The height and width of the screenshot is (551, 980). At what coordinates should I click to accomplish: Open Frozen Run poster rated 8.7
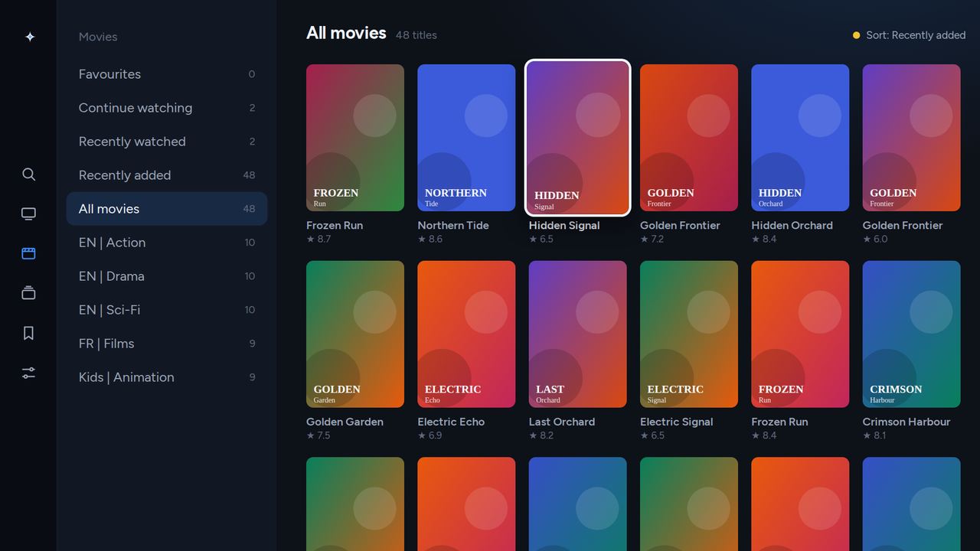[x=355, y=138]
